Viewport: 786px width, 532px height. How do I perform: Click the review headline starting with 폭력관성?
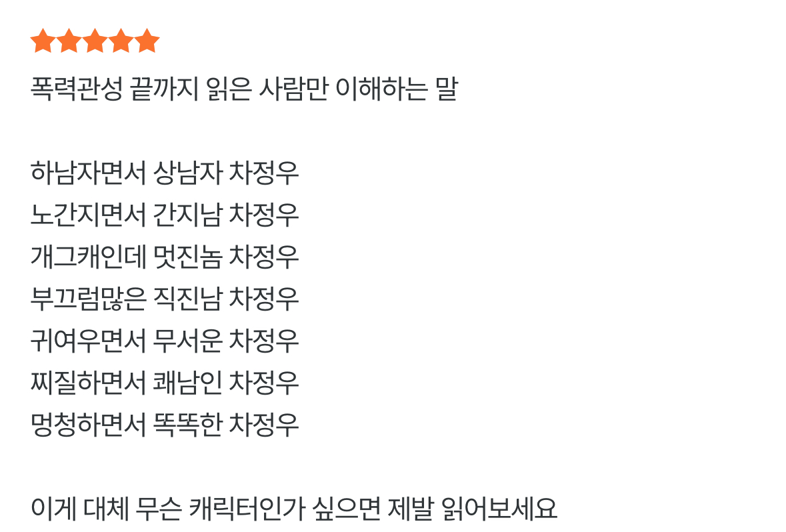[x=244, y=89]
